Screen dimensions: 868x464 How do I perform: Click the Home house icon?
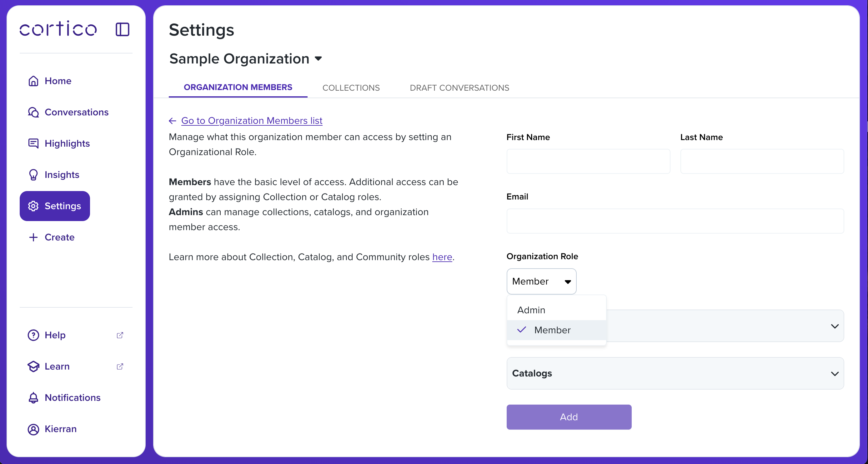pyautogui.click(x=33, y=81)
